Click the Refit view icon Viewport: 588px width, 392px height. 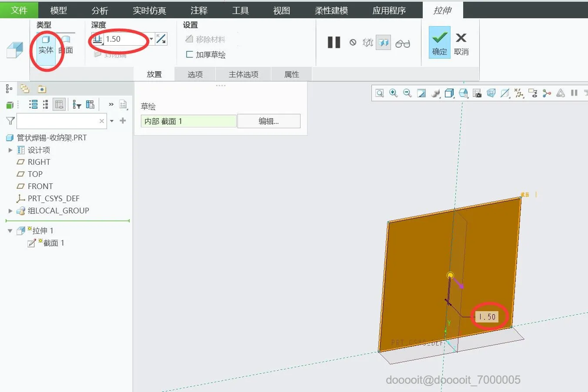tap(380, 93)
